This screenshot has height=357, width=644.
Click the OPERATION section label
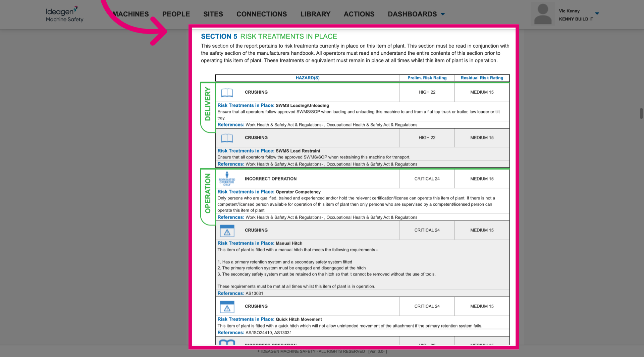coord(208,193)
